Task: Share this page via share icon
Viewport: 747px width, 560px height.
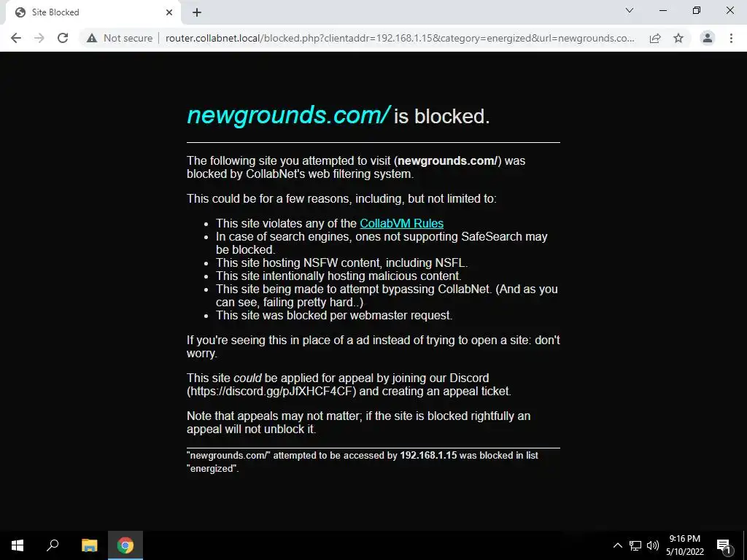Action: (x=655, y=38)
